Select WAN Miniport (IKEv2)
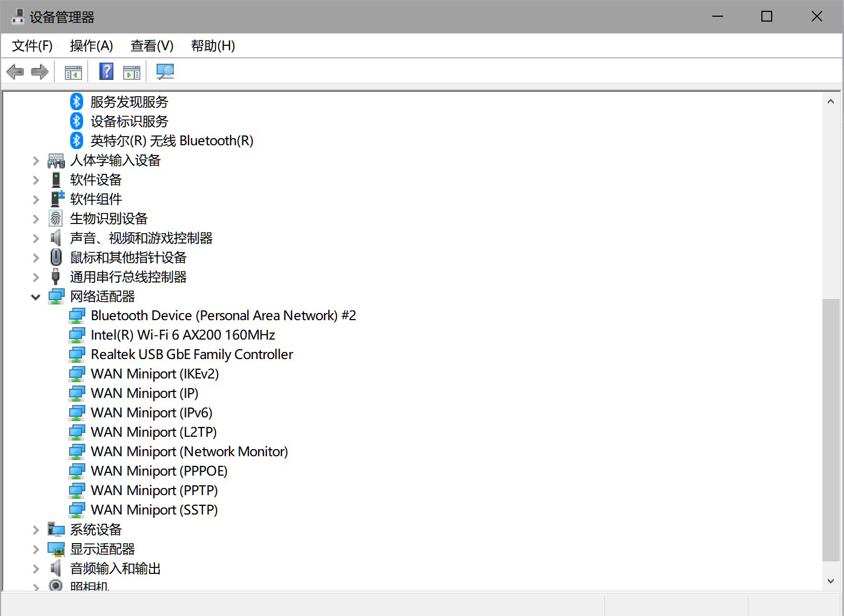 pyautogui.click(x=155, y=374)
